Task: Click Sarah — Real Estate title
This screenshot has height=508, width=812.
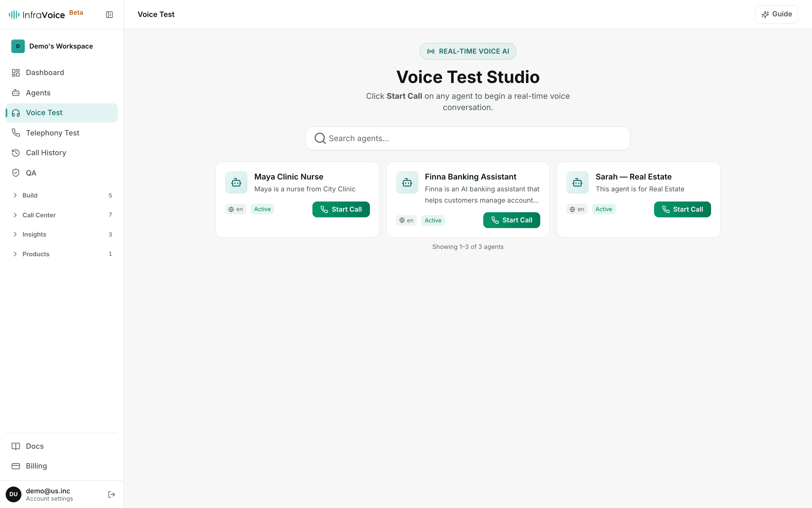Action: [x=634, y=177]
